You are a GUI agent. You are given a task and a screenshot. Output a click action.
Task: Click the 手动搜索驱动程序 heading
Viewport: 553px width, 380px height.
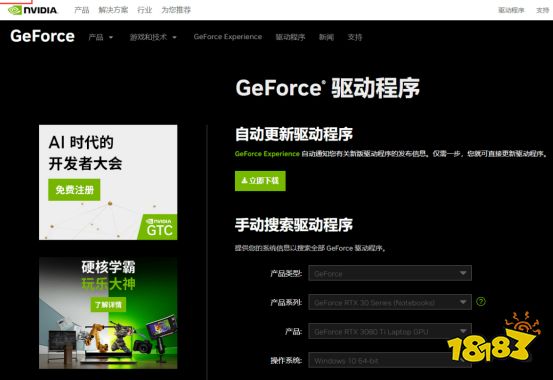294,225
